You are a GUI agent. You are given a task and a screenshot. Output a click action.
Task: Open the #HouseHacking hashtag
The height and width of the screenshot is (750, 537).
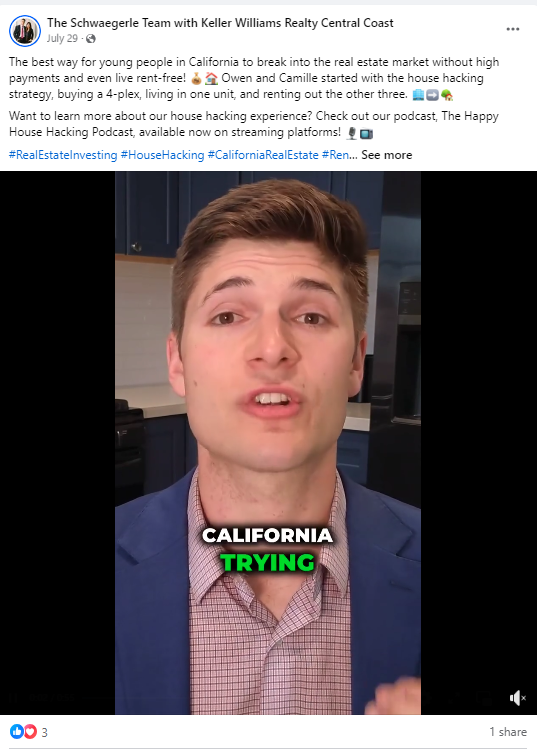tap(162, 155)
